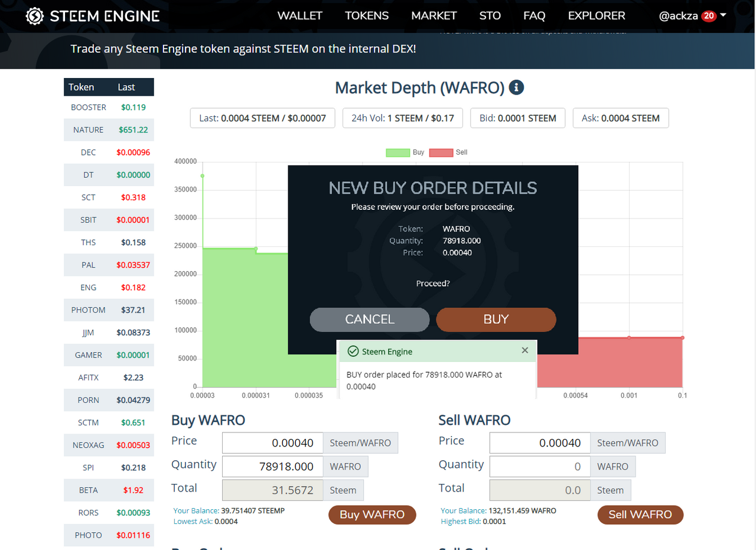The height and width of the screenshot is (550, 756).
Task: Close the Steem Engine notification toast
Action: pos(525,351)
